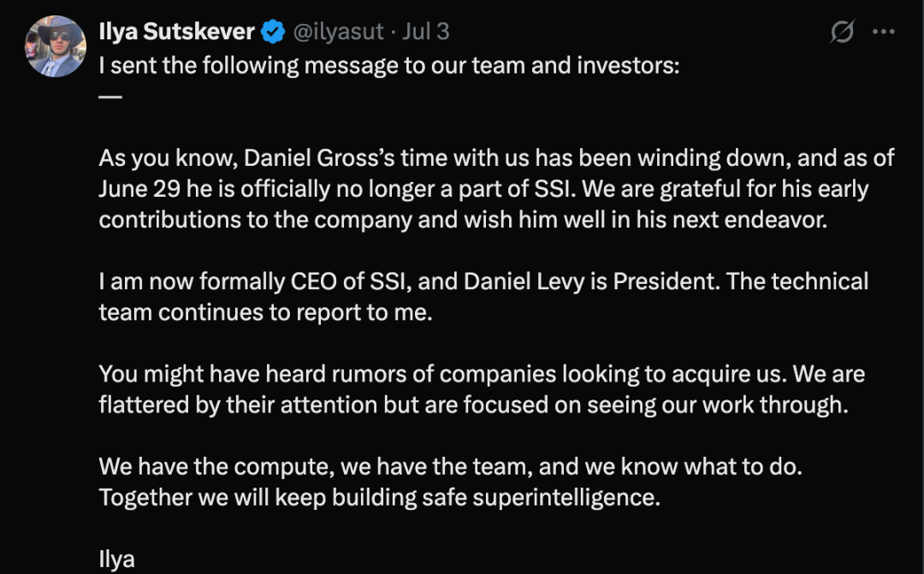Viewport: 924px width, 574px height.
Task: Open the Grok explain-post icon
Action: [842, 32]
